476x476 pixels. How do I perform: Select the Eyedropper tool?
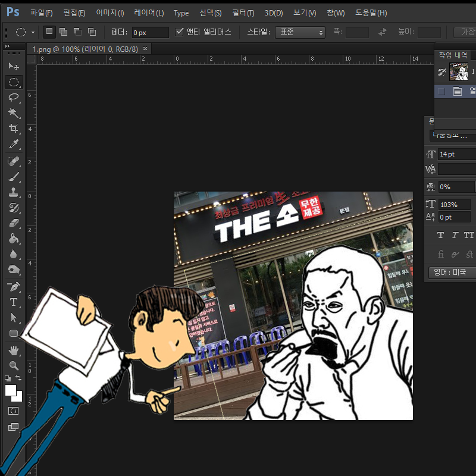[x=13, y=143]
